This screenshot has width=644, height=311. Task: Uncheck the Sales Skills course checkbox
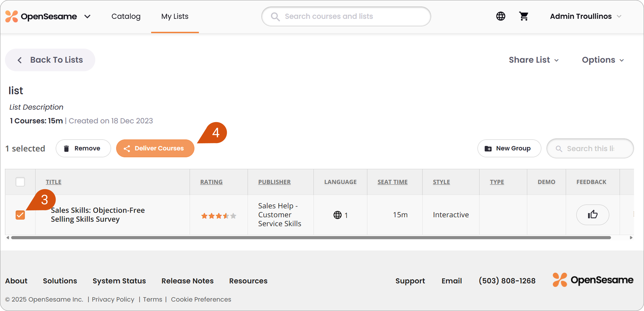coord(20,215)
